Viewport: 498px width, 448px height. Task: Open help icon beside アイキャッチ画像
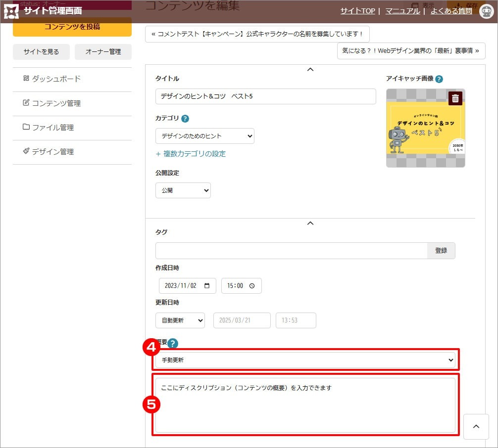439,79
